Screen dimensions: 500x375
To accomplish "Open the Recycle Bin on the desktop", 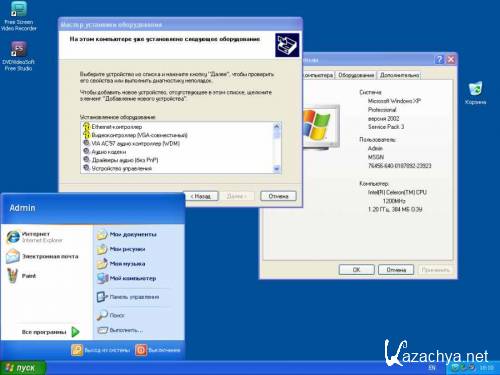I will pos(475,93).
